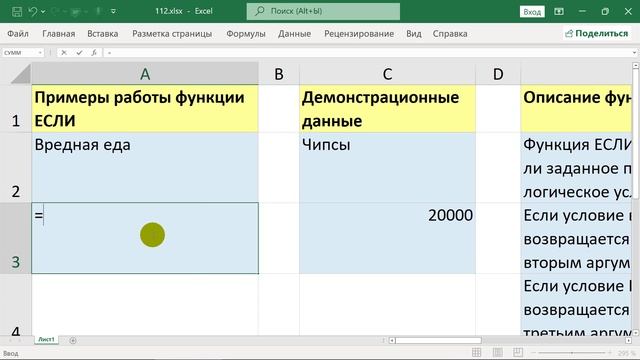Confirm formula entry with checkmark icon
The image size is (640, 360).
click(79, 53)
